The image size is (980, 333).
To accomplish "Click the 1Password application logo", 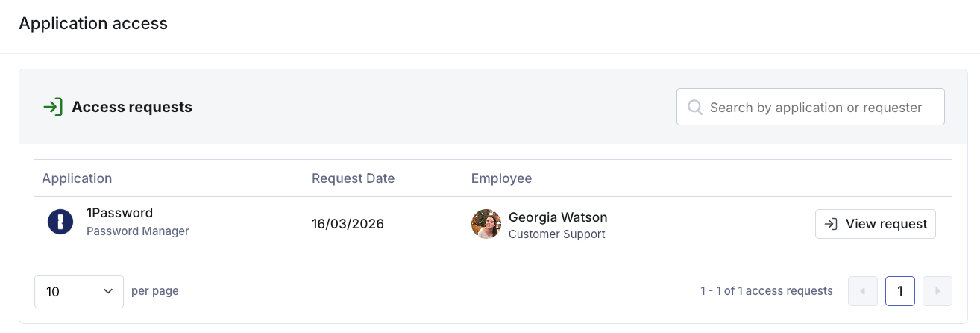I will (60, 222).
